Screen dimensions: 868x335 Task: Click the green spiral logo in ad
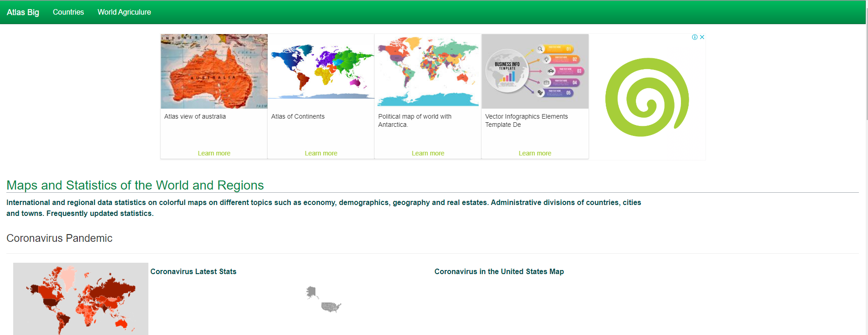[x=647, y=97]
